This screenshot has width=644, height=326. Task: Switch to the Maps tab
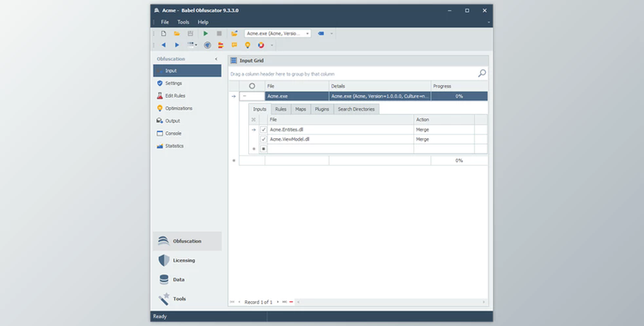click(301, 109)
